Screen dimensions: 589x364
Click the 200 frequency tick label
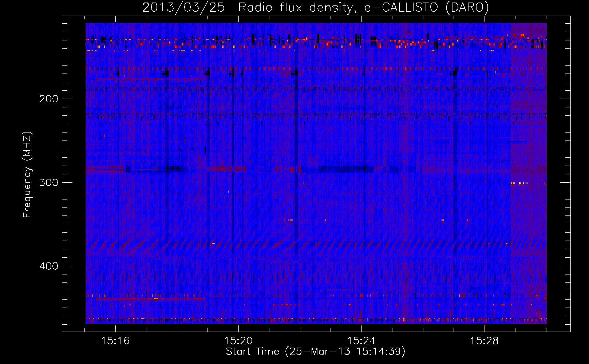(49, 99)
